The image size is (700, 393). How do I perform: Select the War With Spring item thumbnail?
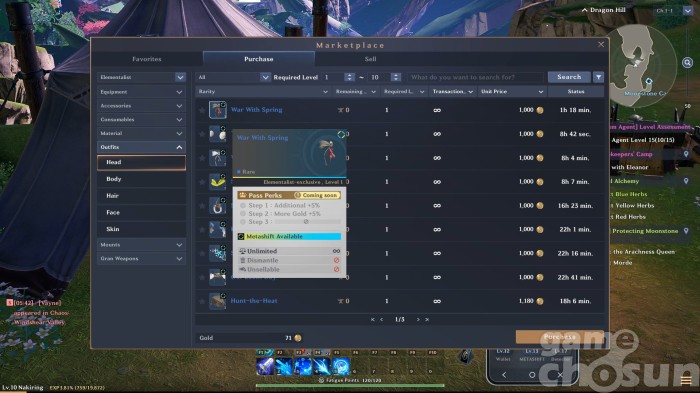pyautogui.click(x=218, y=110)
